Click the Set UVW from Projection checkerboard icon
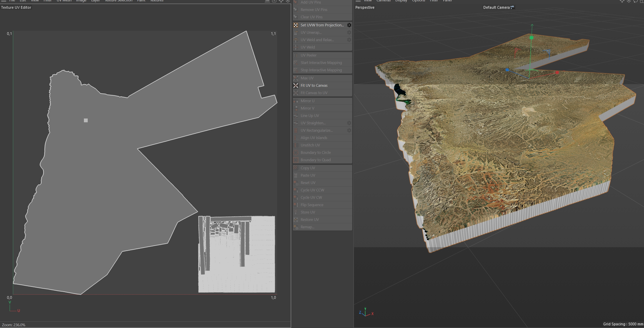The image size is (644, 328). (296, 25)
